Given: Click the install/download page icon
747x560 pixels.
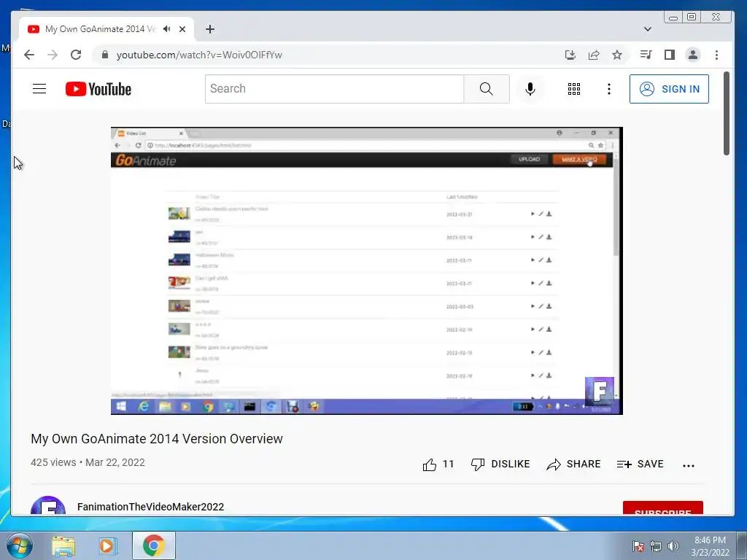Looking at the screenshot, I should (570, 55).
